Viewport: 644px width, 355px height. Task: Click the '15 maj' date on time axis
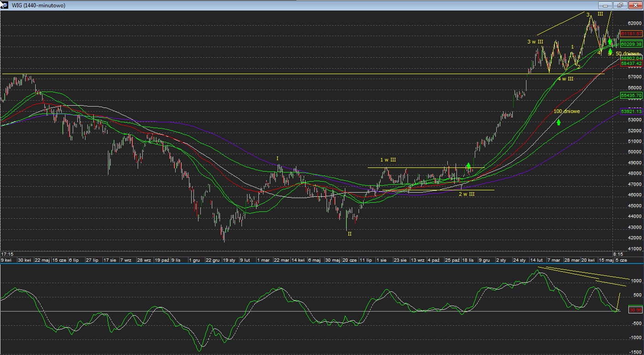coord(606,260)
